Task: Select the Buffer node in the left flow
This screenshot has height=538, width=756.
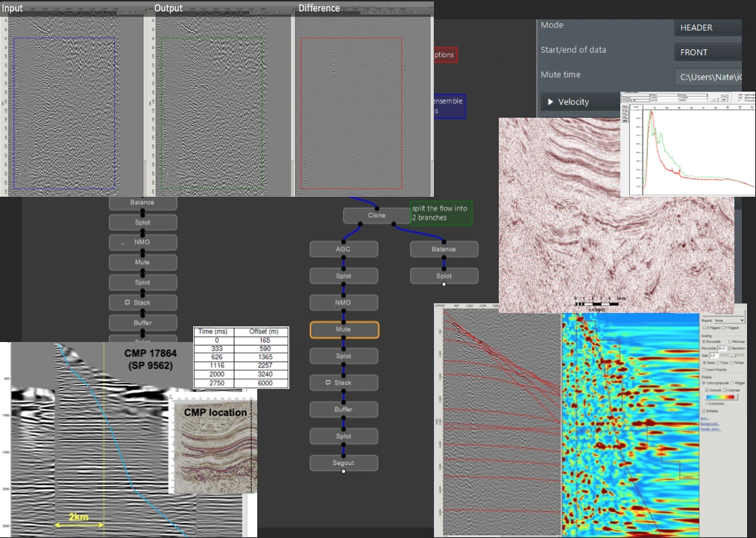Action: point(142,323)
